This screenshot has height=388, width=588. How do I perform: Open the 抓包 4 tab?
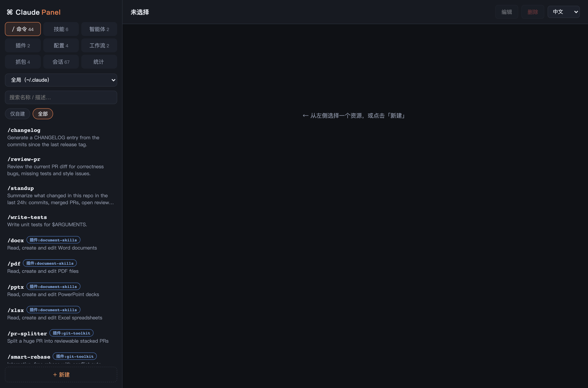pos(23,62)
